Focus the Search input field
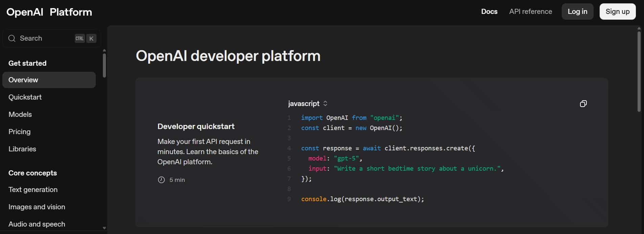Screen dimensions: 644x234 pos(51,38)
